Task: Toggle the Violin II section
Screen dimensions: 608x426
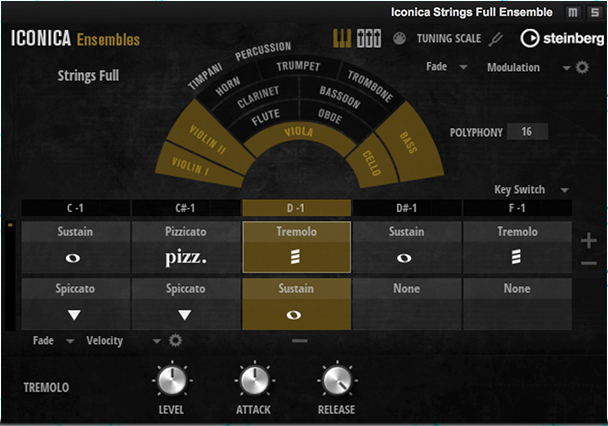Action: pos(208,140)
